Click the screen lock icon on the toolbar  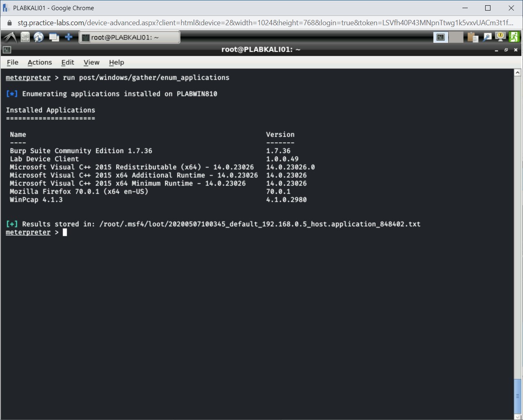coord(500,37)
